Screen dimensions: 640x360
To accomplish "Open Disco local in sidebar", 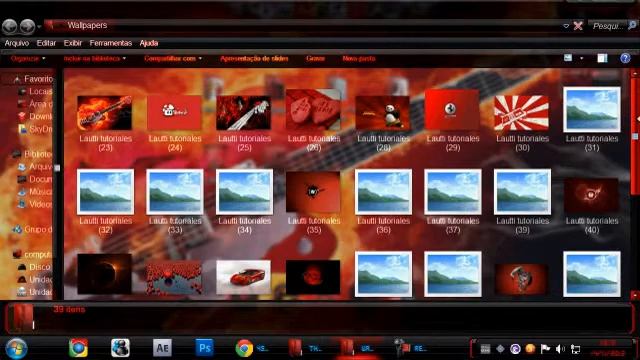I will 35,267.
